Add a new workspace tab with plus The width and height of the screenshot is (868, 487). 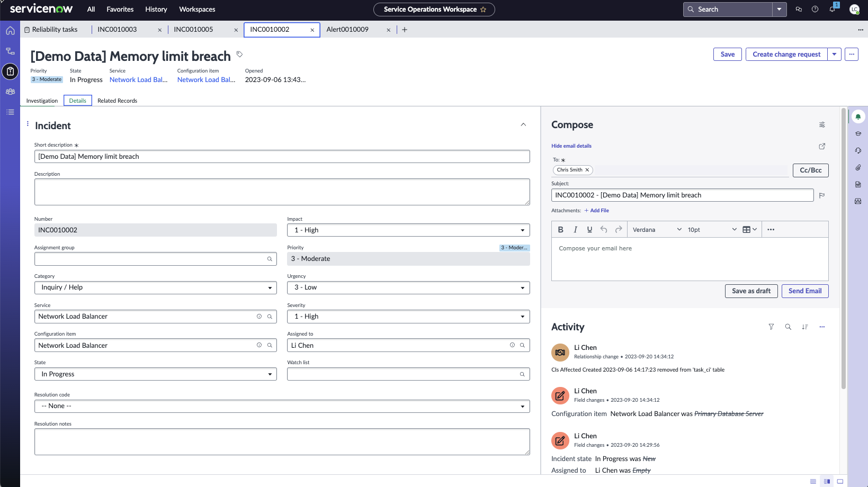pos(405,30)
